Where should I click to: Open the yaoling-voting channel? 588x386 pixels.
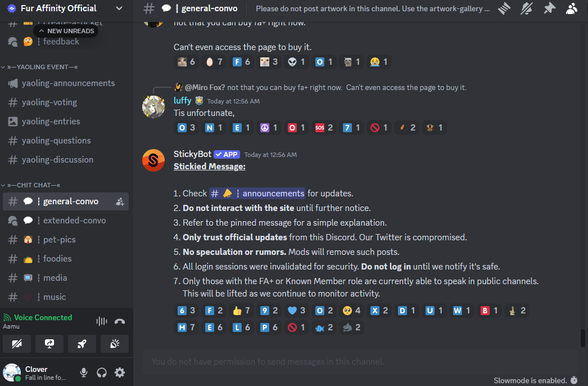pyautogui.click(x=66, y=102)
